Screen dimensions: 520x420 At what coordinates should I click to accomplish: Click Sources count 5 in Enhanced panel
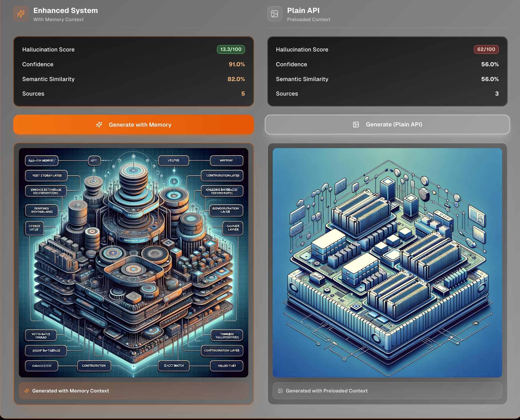click(x=243, y=94)
